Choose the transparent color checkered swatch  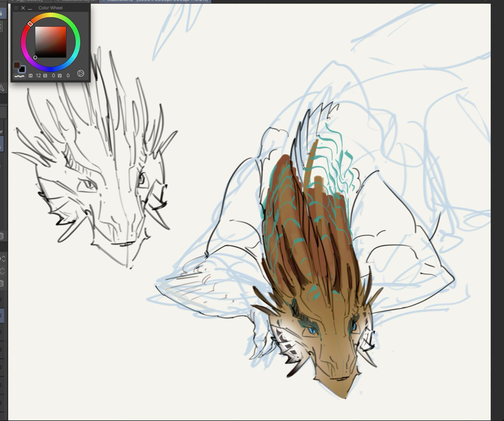[x=19, y=76]
